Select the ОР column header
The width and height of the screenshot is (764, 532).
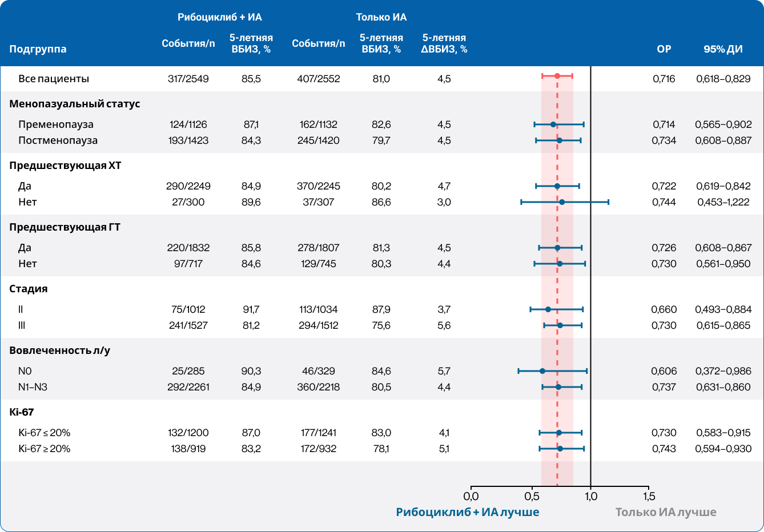(664, 49)
